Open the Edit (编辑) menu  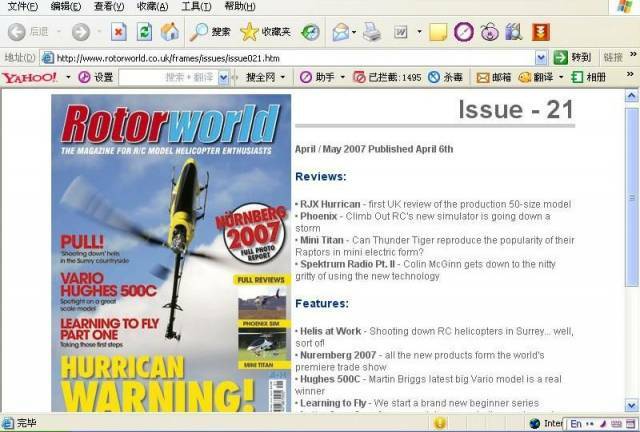click(x=66, y=6)
